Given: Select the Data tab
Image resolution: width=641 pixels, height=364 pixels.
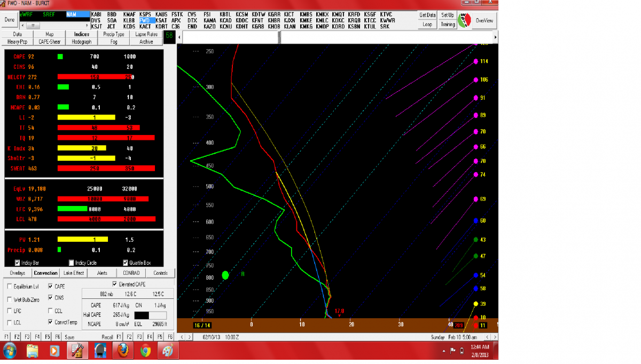Looking at the screenshot, I should [x=18, y=34].
